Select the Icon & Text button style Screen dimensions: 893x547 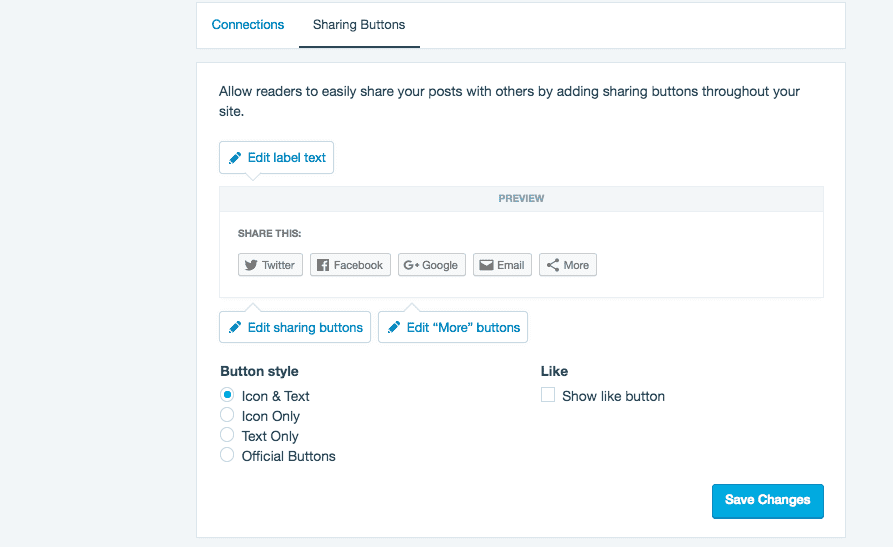pos(227,395)
